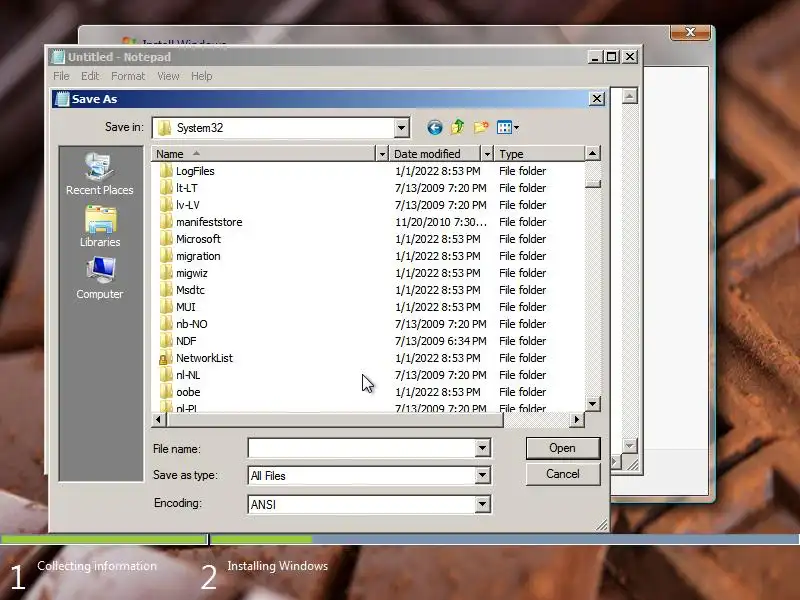Click the Notepad scroll up arrow behind dialog

click(x=630, y=96)
